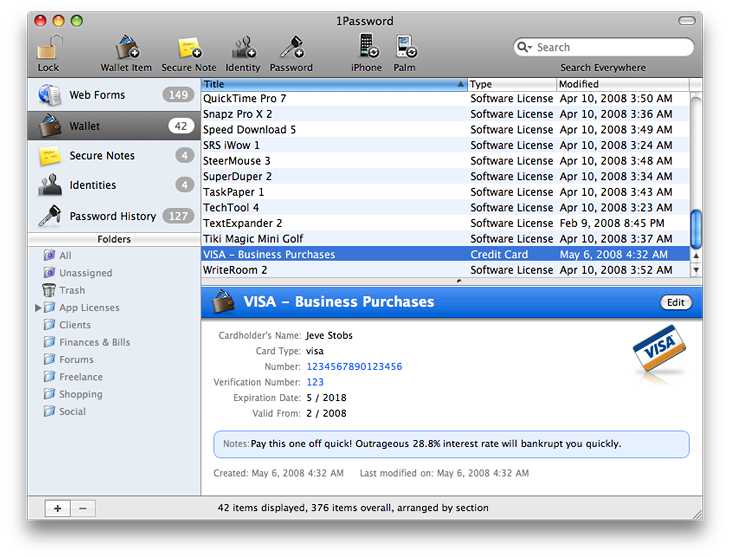Click the Password generator toolbar icon
The width and height of the screenshot is (730, 557).
point(291,47)
